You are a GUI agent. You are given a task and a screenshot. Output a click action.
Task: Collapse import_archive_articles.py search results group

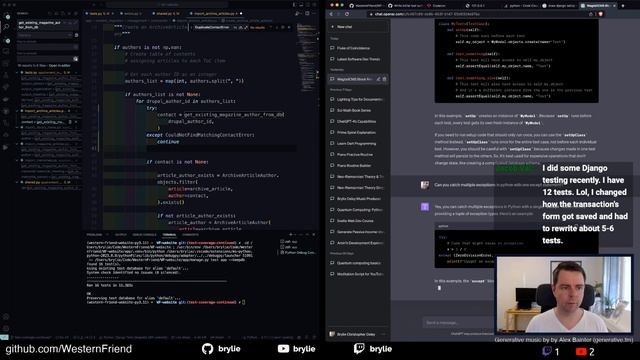17,111
